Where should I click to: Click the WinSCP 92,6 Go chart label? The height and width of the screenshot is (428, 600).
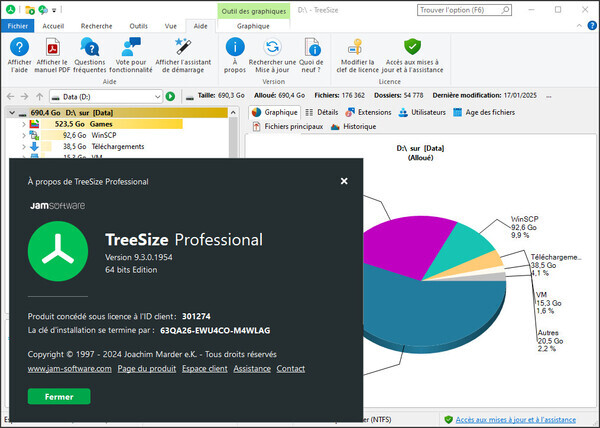[524, 227]
